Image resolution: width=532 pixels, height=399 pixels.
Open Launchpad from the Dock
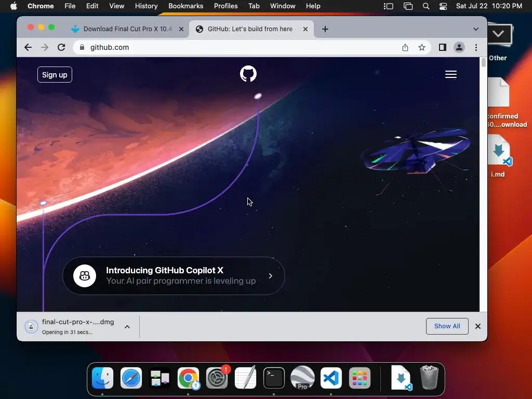point(360,378)
